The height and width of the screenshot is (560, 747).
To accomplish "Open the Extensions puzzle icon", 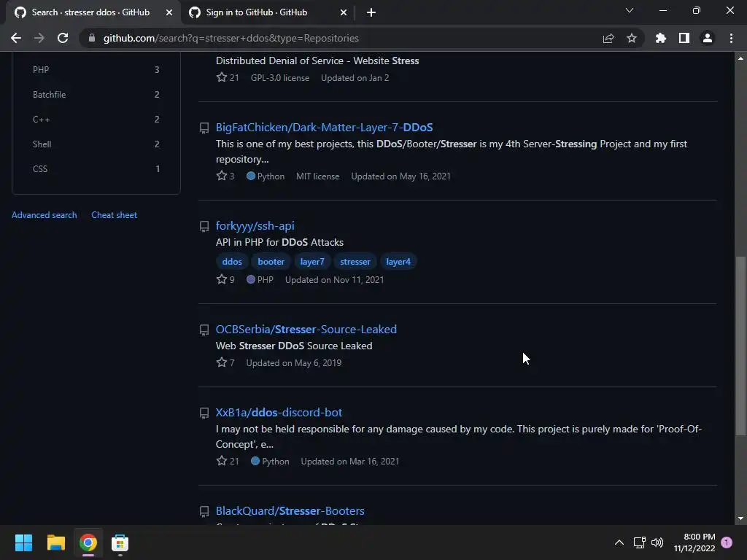I will click(660, 38).
